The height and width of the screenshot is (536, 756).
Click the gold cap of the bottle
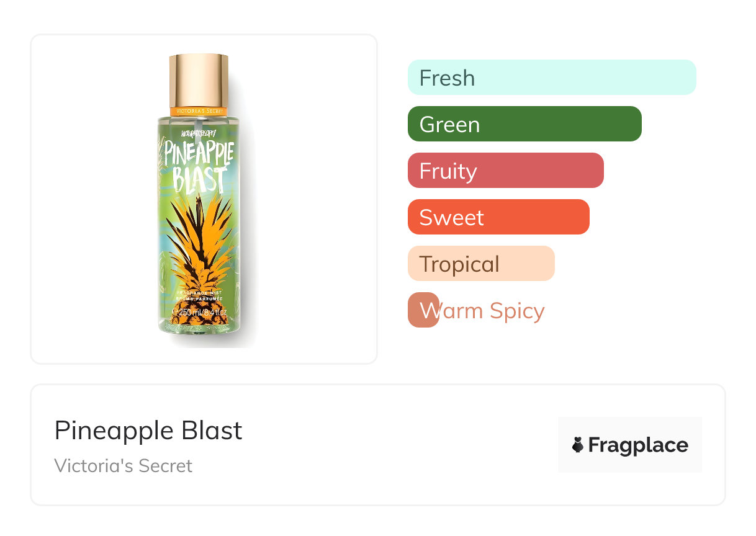coord(199,81)
